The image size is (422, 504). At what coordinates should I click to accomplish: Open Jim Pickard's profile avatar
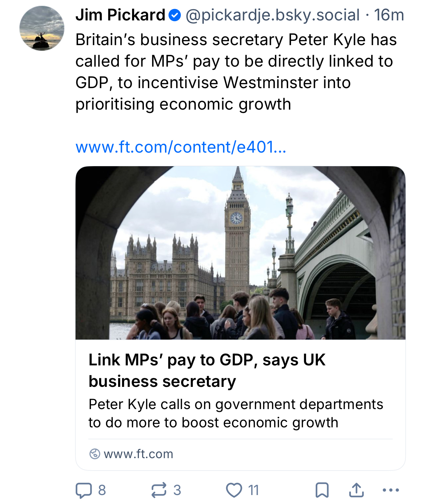[x=42, y=28]
